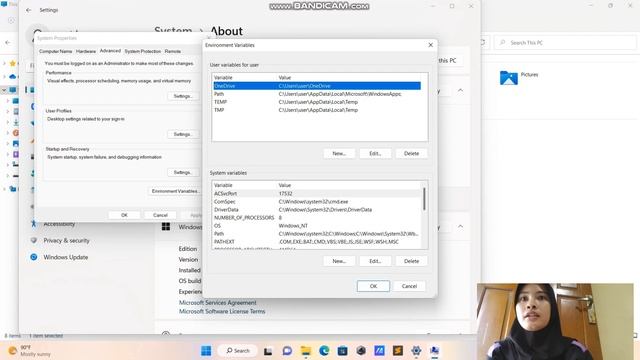The height and width of the screenshot is (360, 640).
Task: Click the File Explorer back arrow
Action: (x=8, y=42)
